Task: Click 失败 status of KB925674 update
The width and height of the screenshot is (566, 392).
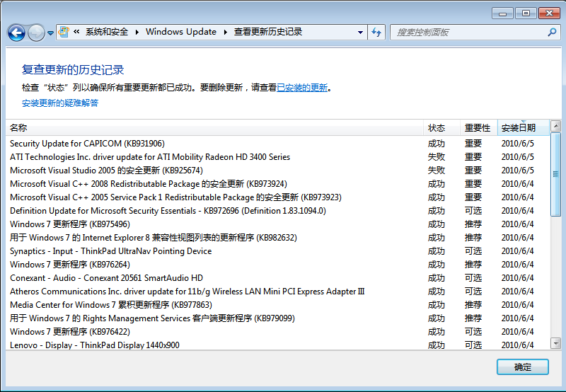Action: point(437,171)
